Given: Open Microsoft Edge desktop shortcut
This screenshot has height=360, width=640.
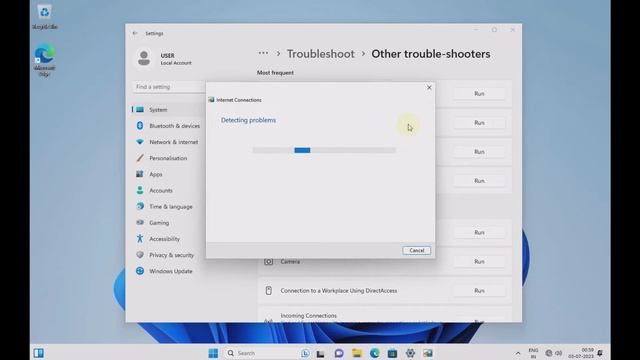Looking at the screenshot, I should coord(44,60).
